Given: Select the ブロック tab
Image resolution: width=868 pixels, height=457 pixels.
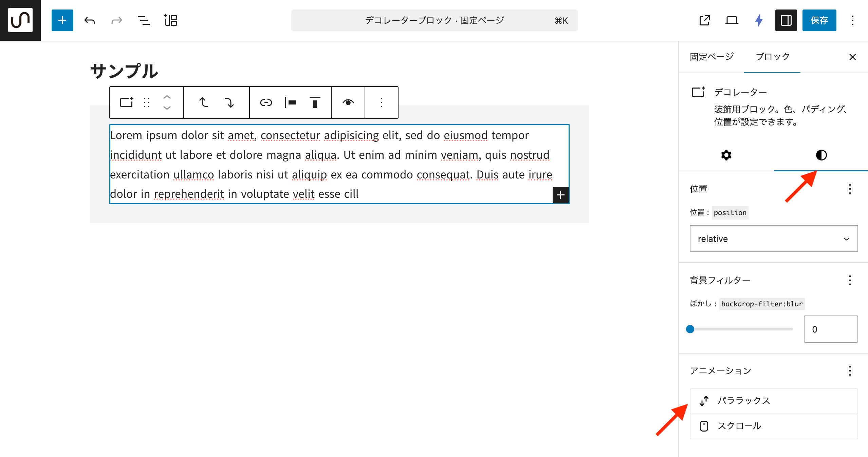Looking at the screenshot, I should [x=772, y=57].
